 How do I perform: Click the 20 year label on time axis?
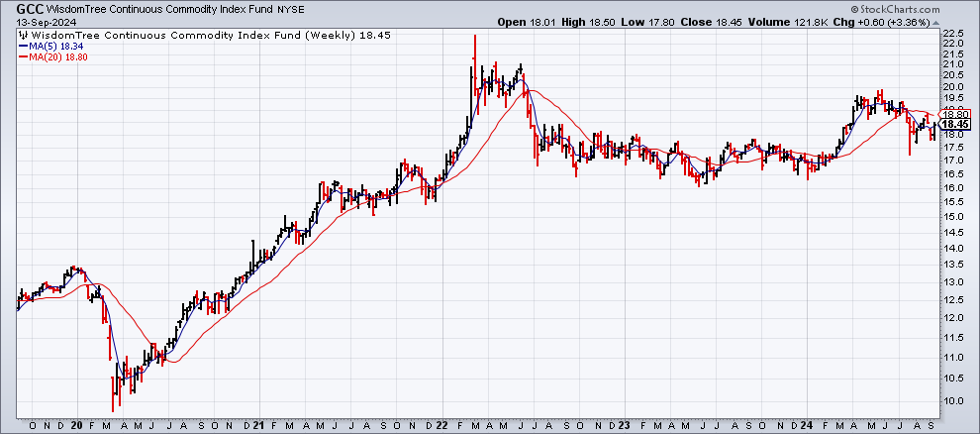coord(79,425)
